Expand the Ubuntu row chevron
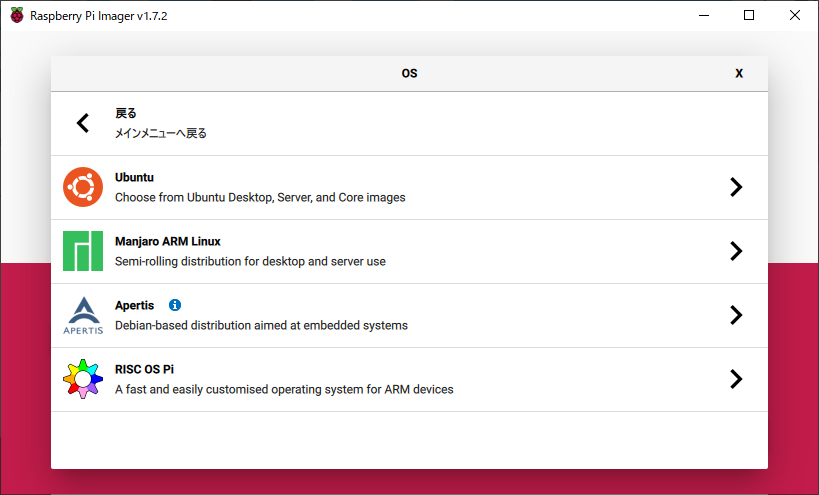The height and width of the screenshot is (495, 819). (736, 187)
